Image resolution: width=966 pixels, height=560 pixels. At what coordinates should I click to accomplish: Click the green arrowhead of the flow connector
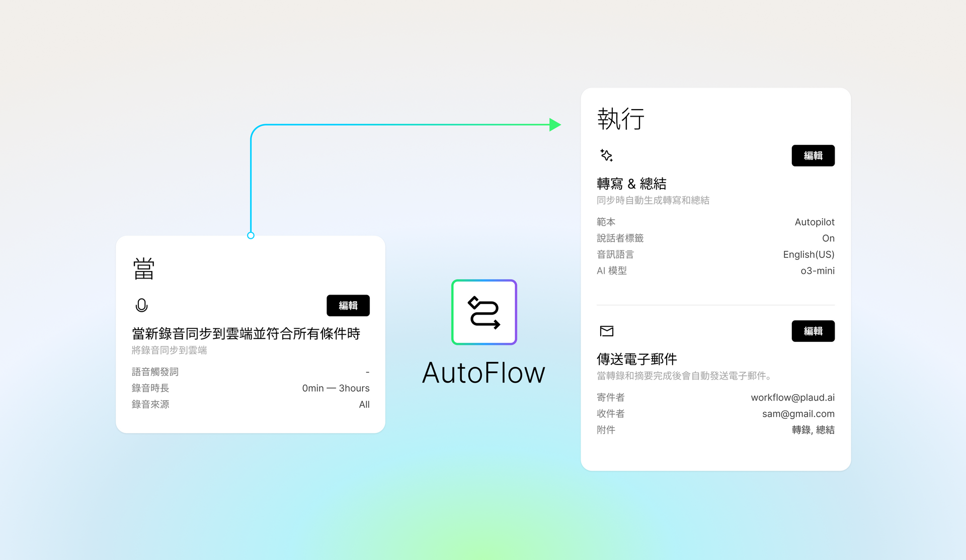pyautogui.click(x=554, y=125)
